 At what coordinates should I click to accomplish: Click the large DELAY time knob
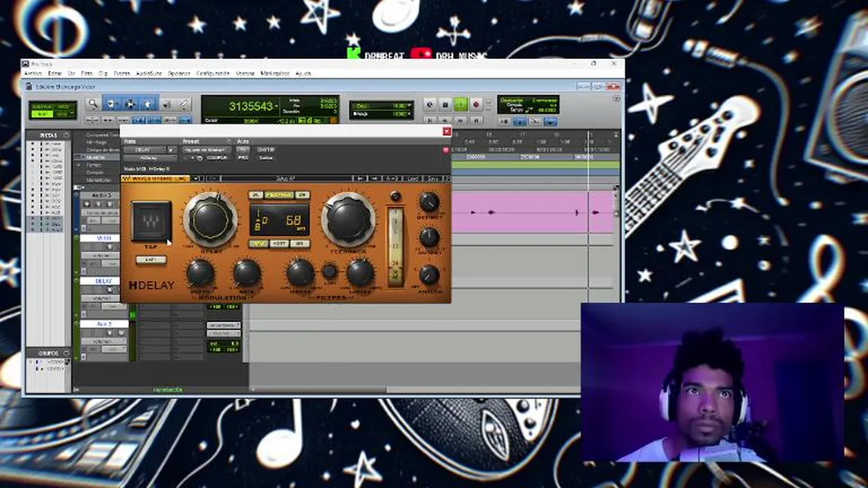click(x=210, y=219)
